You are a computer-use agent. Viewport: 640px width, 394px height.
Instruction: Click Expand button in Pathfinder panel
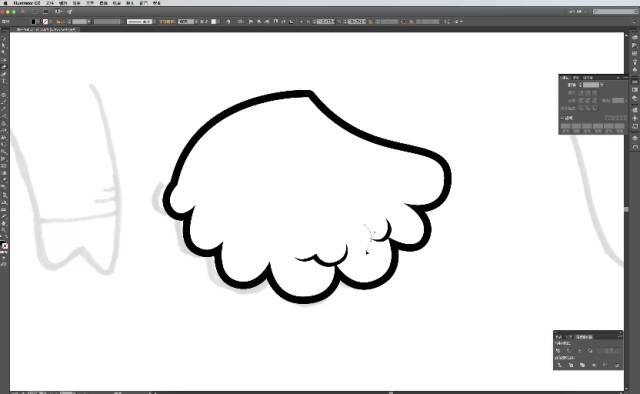click(608, 350)
